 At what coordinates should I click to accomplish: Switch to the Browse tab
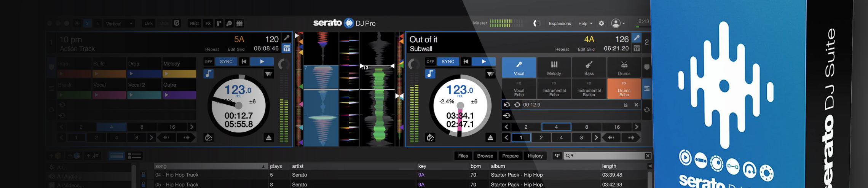pos(485,156)
